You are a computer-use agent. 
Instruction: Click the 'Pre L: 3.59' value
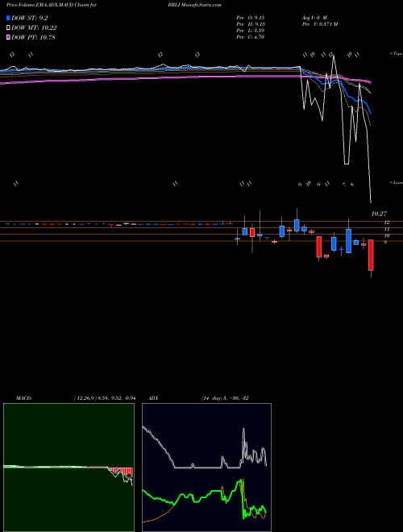[x=251, y=31]
